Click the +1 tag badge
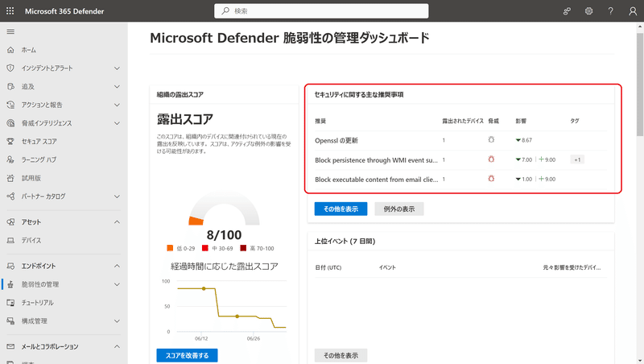The image size is (644, 364). click(x=577, y=159)
